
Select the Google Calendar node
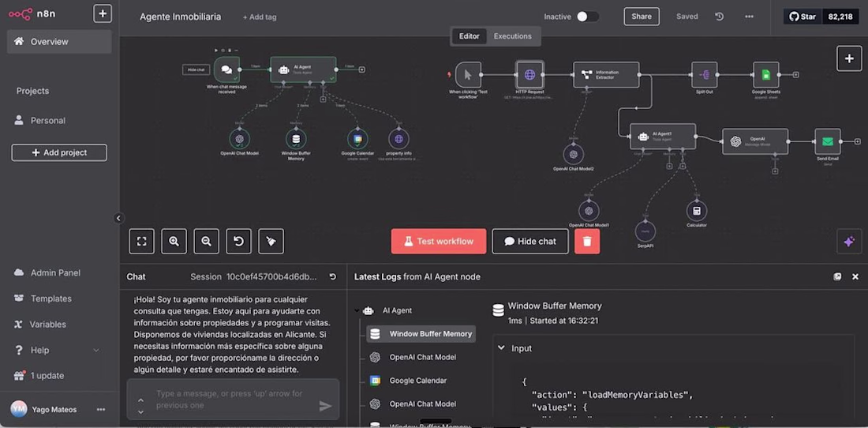[357, 139]
